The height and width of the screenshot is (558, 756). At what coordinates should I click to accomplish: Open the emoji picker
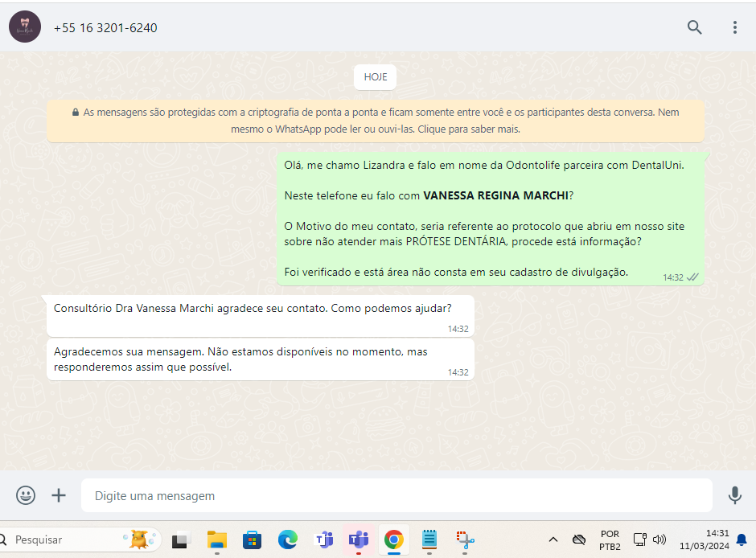pos(26,495)
